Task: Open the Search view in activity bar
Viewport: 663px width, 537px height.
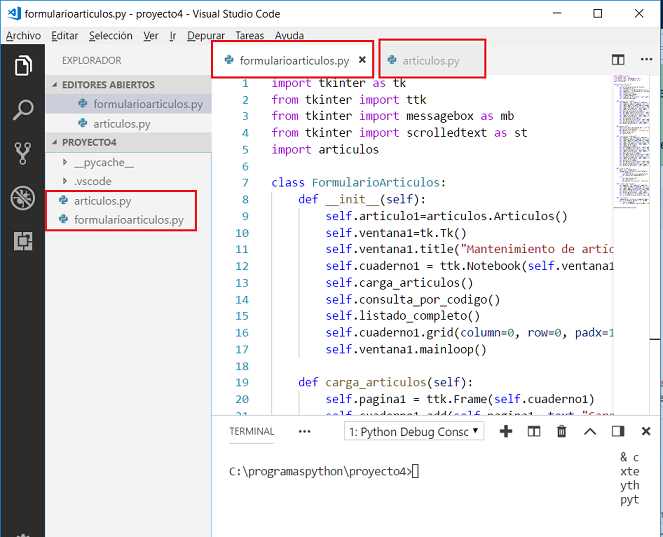Action: click(23, 110)
